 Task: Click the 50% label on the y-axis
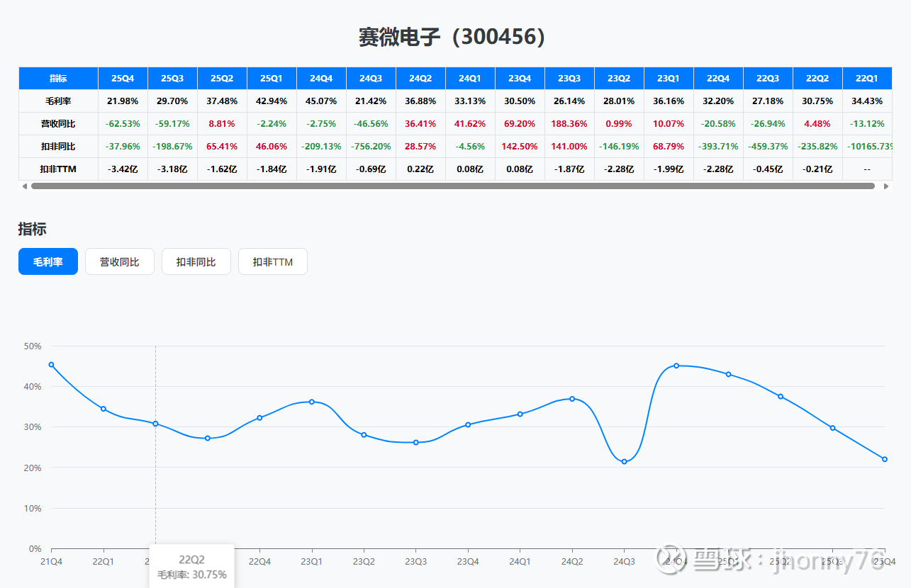(34, 346)
